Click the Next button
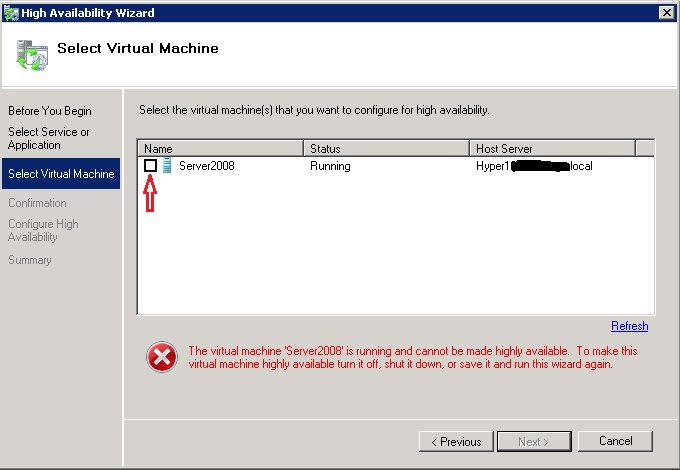The width and height of the screenshot is (680, 470). coord(534,441)
